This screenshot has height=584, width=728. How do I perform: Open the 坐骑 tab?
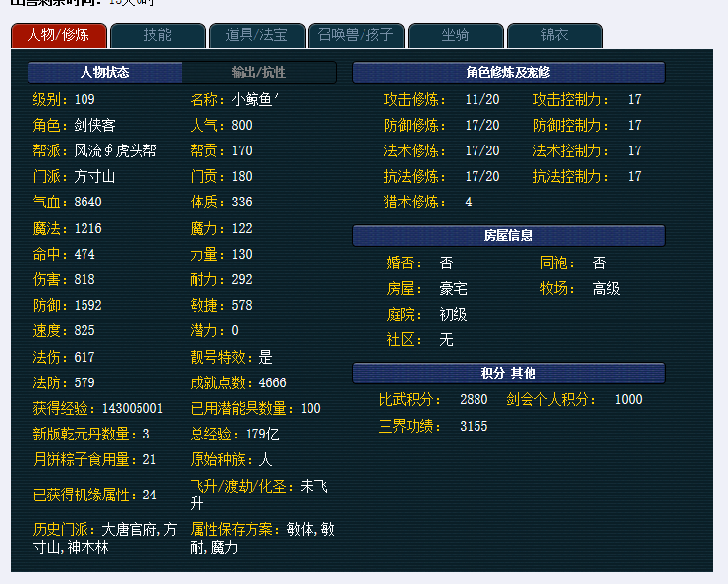455,35
